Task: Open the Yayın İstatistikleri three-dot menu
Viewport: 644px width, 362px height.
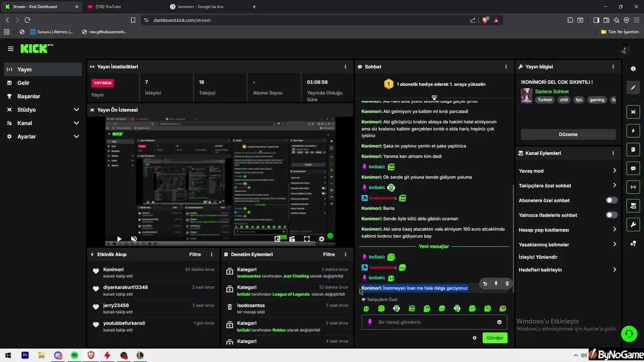Action: click(345, 67)
